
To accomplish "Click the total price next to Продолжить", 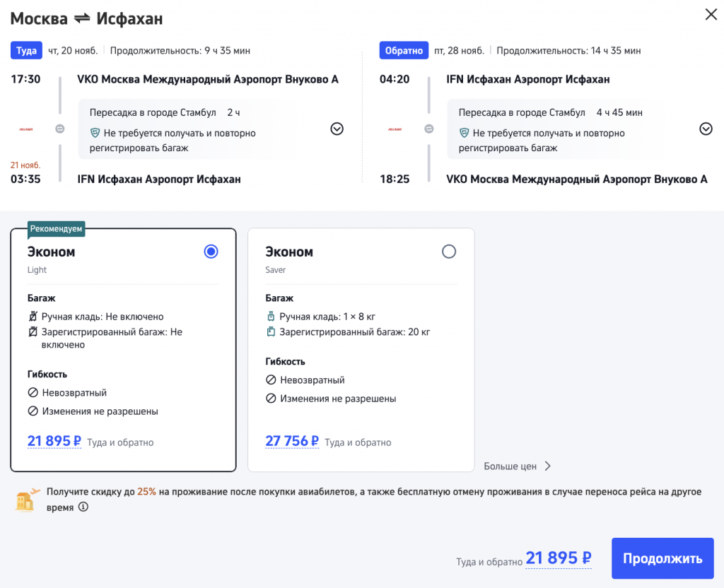I will [x=558, y=558].
